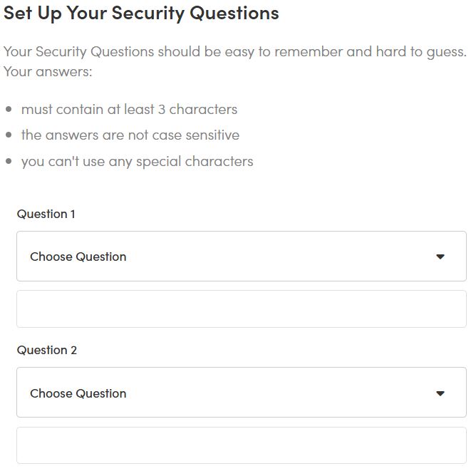Screen dimensions: 476x471
Task: Focus the Question 2 answer text field
Action: pos(241,445)
